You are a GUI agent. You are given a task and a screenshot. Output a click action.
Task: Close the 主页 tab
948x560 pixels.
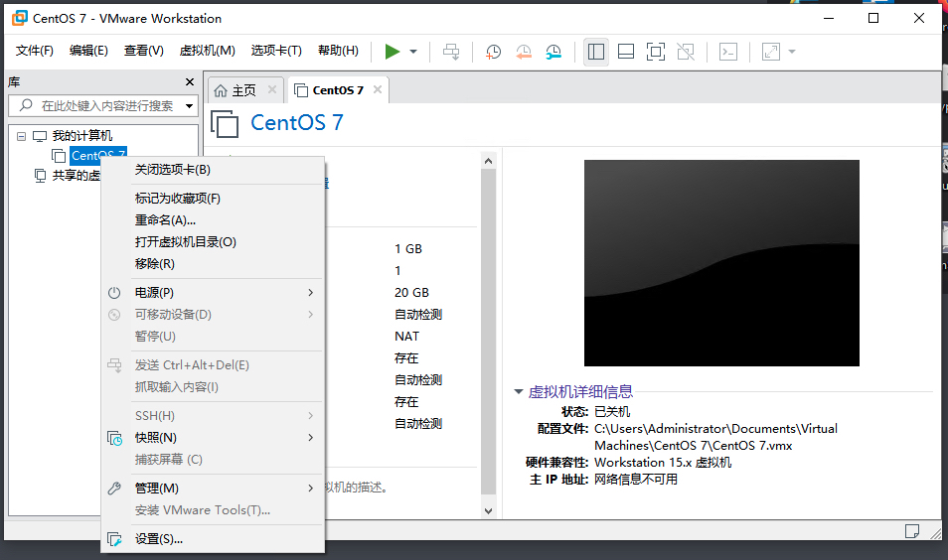coord(272,89)
